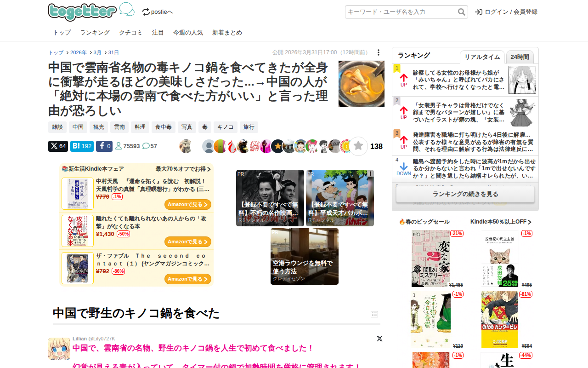Screen dimensions: 588x368
Task: Open 空港ラウンジを無料で使う方法 ad
Action: [x=305, y=256]
